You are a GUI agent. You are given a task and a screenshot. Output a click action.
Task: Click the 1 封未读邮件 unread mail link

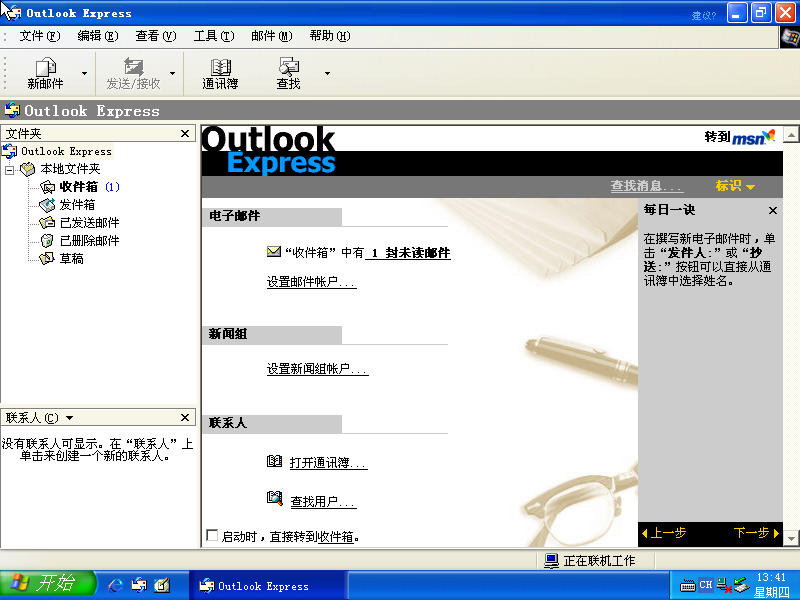point(408,253)
